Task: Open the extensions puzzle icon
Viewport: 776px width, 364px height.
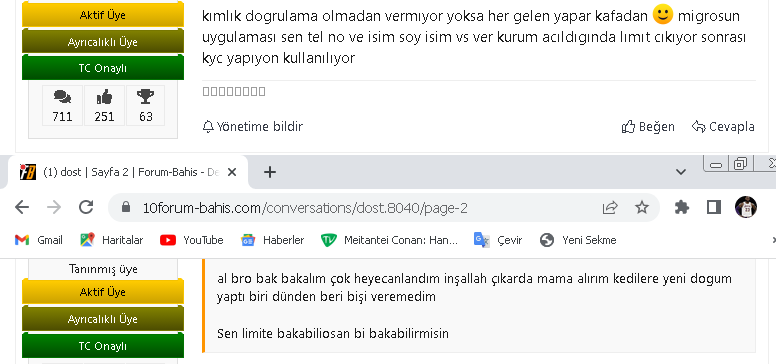Action: coord(681,207)
